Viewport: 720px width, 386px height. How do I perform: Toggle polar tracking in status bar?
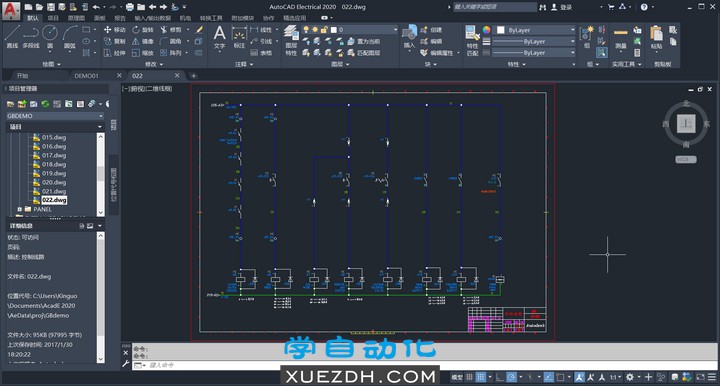(512, 377)
